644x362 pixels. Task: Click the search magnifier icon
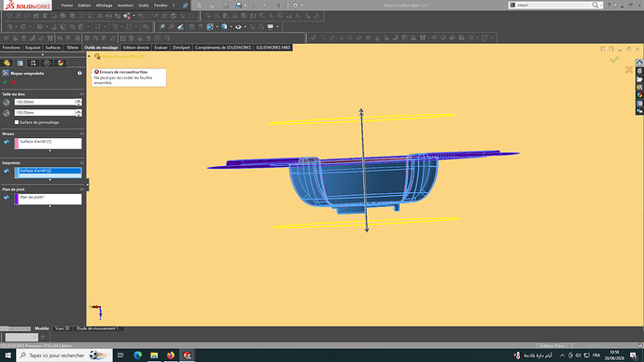click(x=595, y=5)
